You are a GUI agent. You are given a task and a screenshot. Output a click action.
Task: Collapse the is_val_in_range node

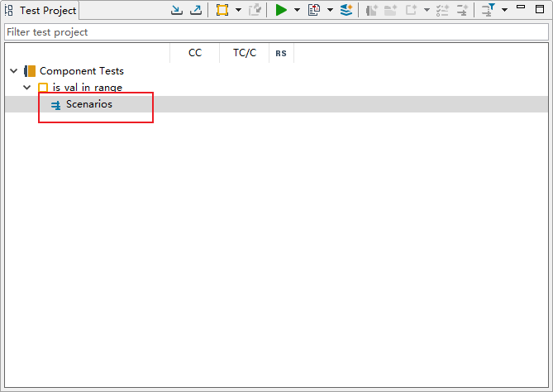pos(26,87)
